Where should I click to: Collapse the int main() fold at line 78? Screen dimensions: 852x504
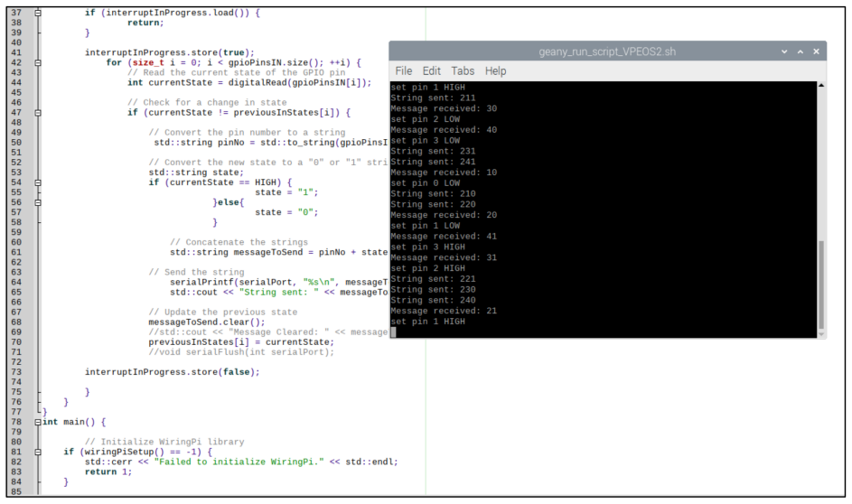[38, 422]
